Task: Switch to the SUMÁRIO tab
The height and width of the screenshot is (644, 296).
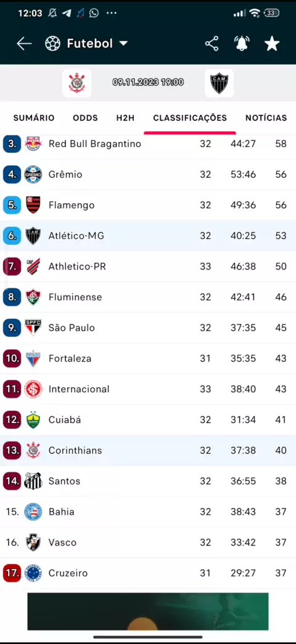Action: 34,118
